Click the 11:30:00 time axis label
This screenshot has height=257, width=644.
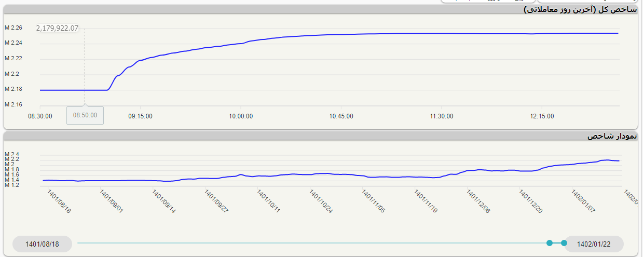[x=441, y=116]
